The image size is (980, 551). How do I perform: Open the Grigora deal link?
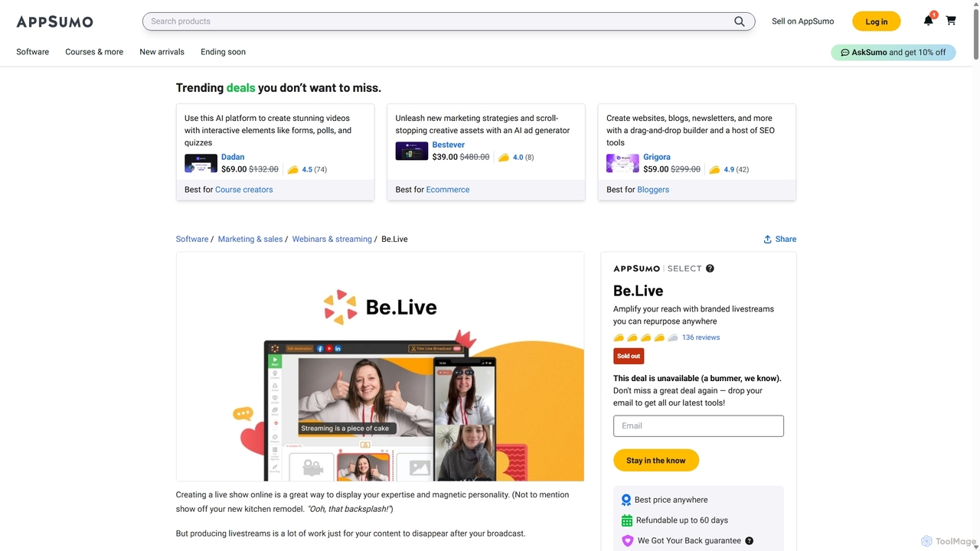(x=657, y=157)
